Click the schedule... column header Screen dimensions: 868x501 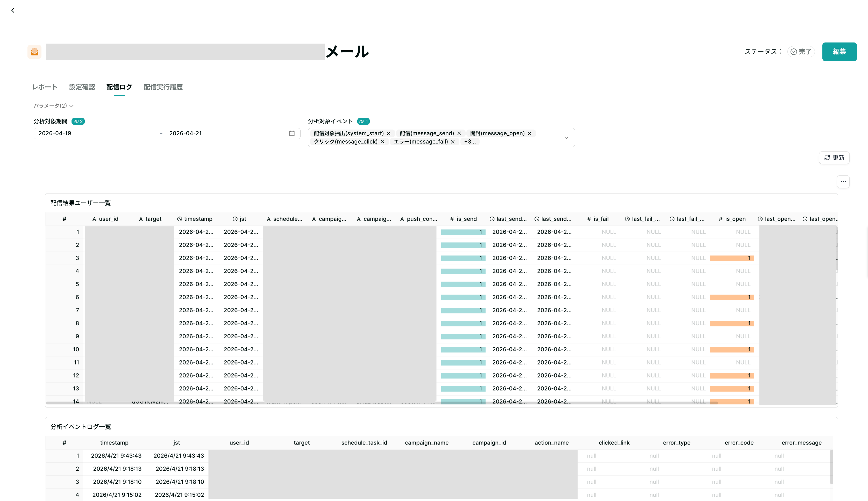(284, 219)
